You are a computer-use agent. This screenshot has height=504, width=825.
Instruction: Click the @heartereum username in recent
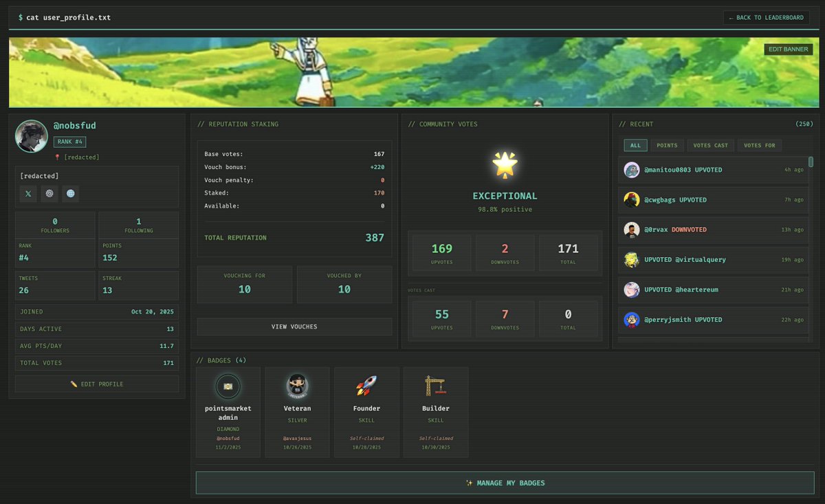[696, 290]
